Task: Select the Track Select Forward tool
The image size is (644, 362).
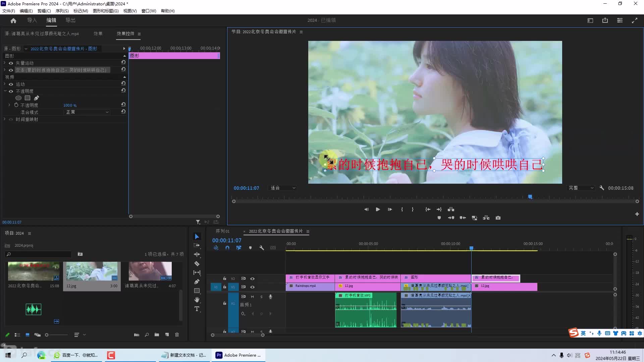Action: [197, 245]
